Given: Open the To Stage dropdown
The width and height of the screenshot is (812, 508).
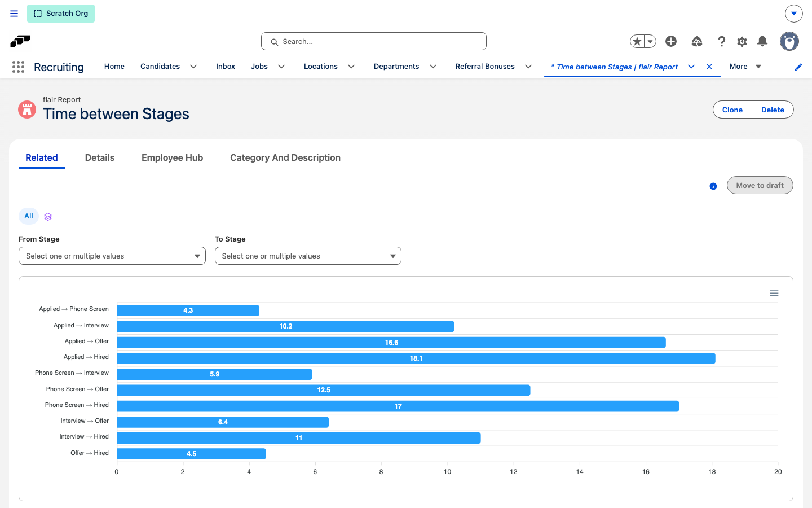Looking at the screenshot, I should click(x=308, y=256).
